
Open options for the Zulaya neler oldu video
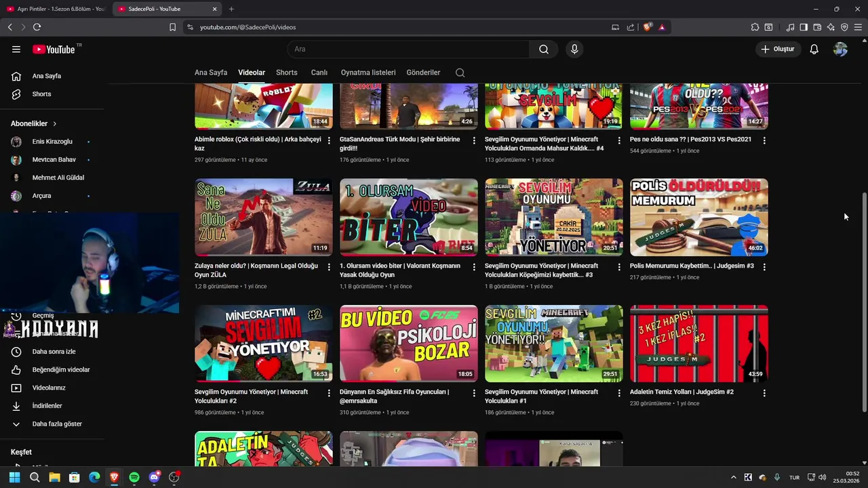tap(329, 267)
